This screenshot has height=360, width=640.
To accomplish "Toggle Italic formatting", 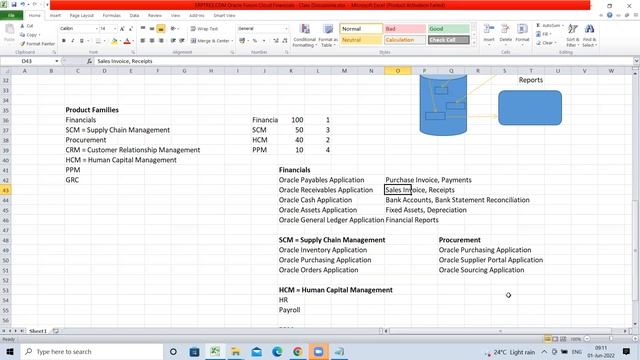I will click(x=73, y=41).
